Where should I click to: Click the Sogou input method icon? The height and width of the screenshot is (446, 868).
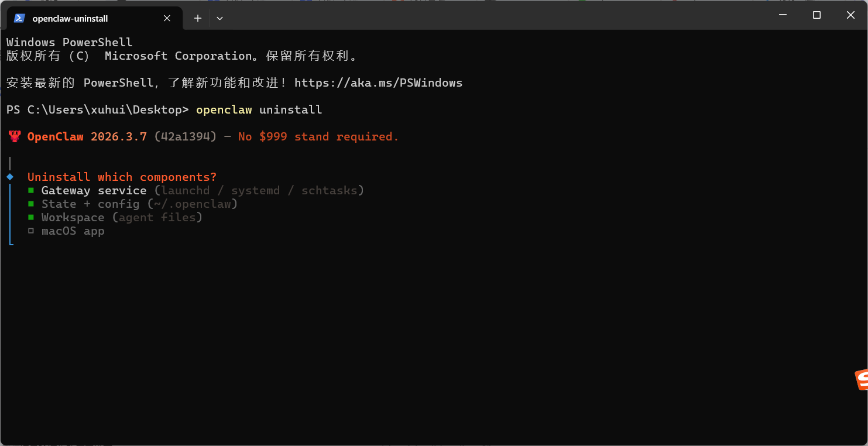coord(861,379)
